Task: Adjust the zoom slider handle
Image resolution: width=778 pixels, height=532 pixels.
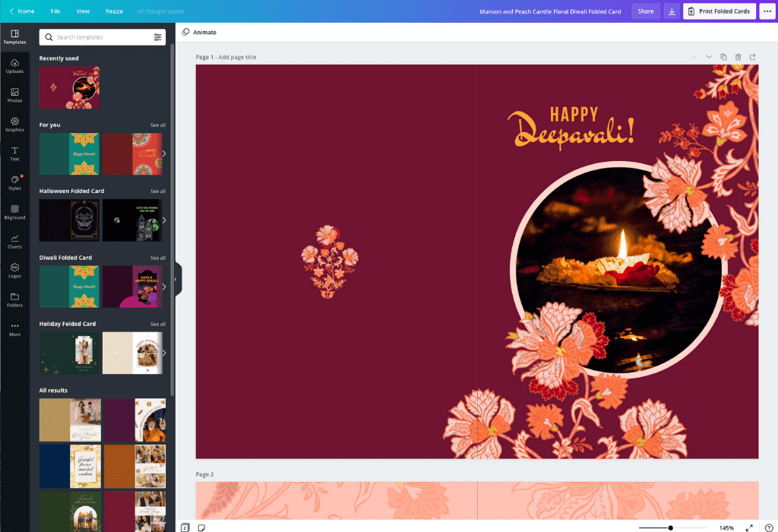Action: click(670, 528)
